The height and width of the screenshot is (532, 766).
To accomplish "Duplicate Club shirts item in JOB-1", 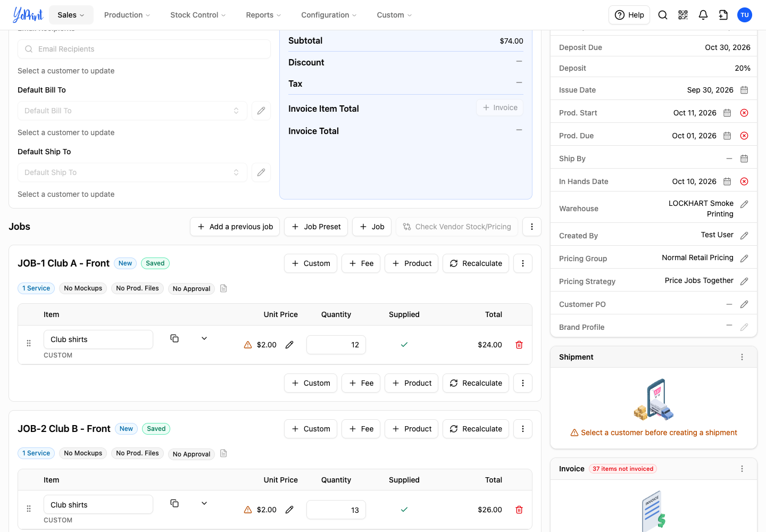I will point(174,338).
